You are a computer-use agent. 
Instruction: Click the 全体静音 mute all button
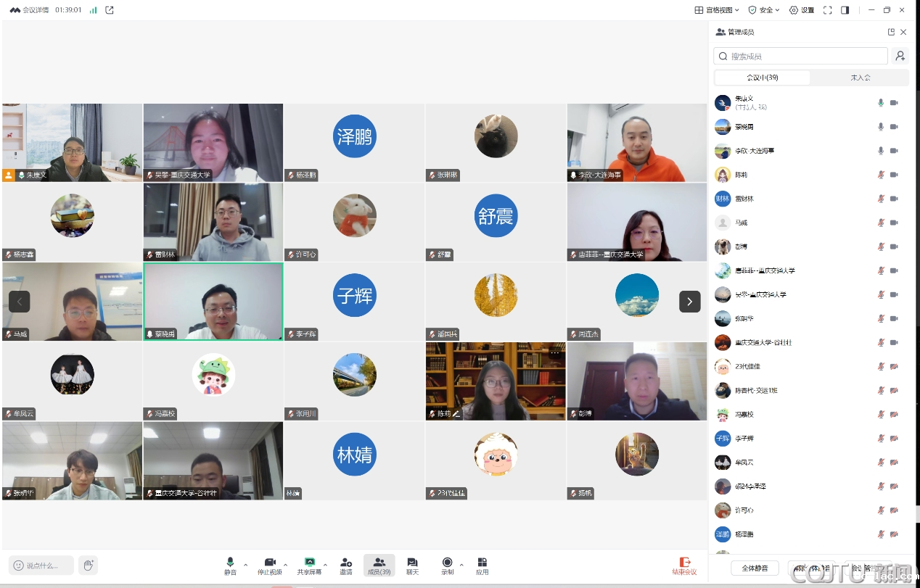coord(755,568)
